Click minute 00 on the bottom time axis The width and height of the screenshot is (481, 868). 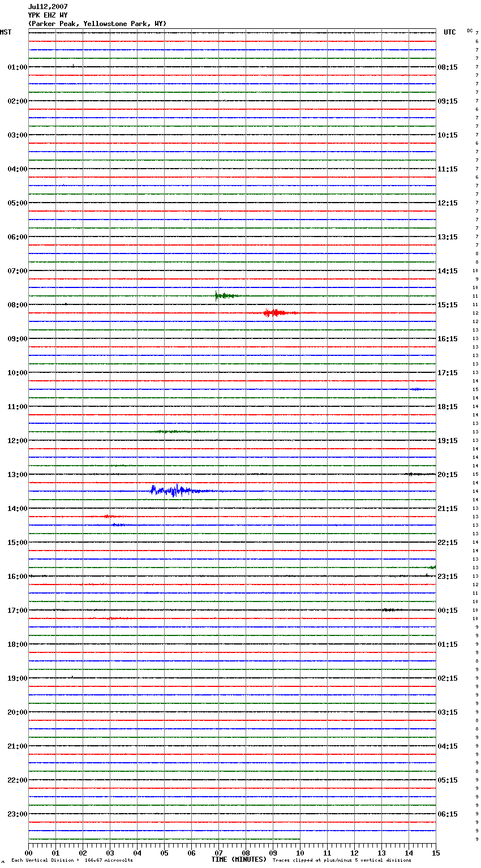point(28,852)
